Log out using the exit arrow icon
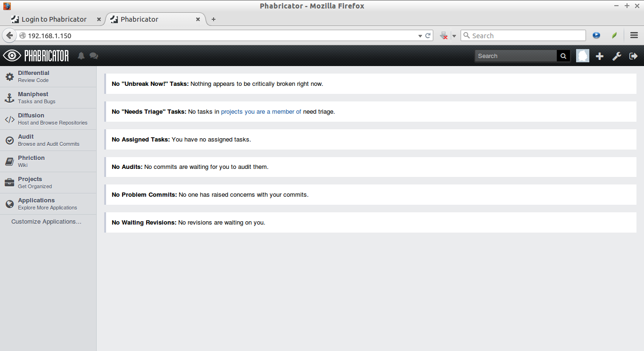The width and height of the screenshot is (644, 351). coord(634,56)
